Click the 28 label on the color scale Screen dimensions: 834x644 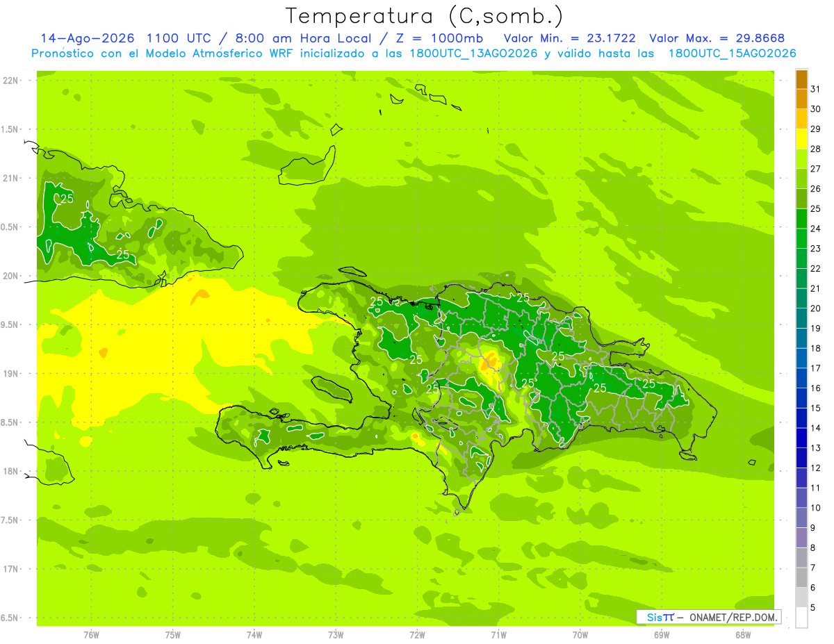coord(816,149)
